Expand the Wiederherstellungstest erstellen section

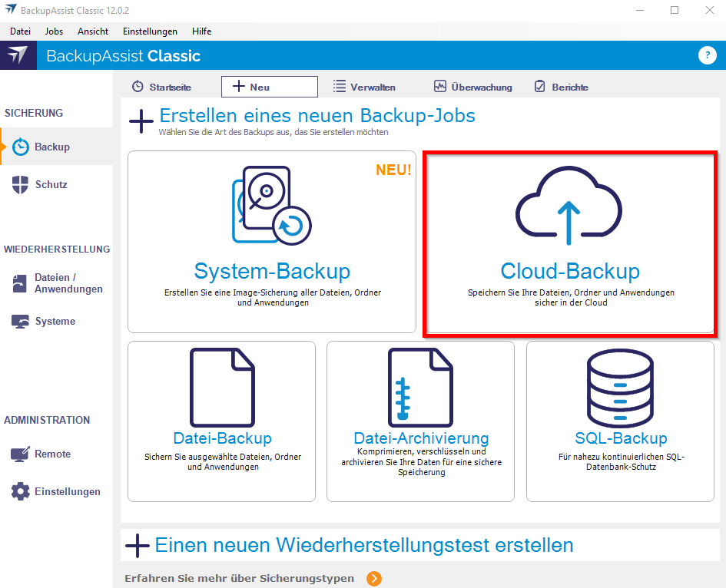coord(138,546)
